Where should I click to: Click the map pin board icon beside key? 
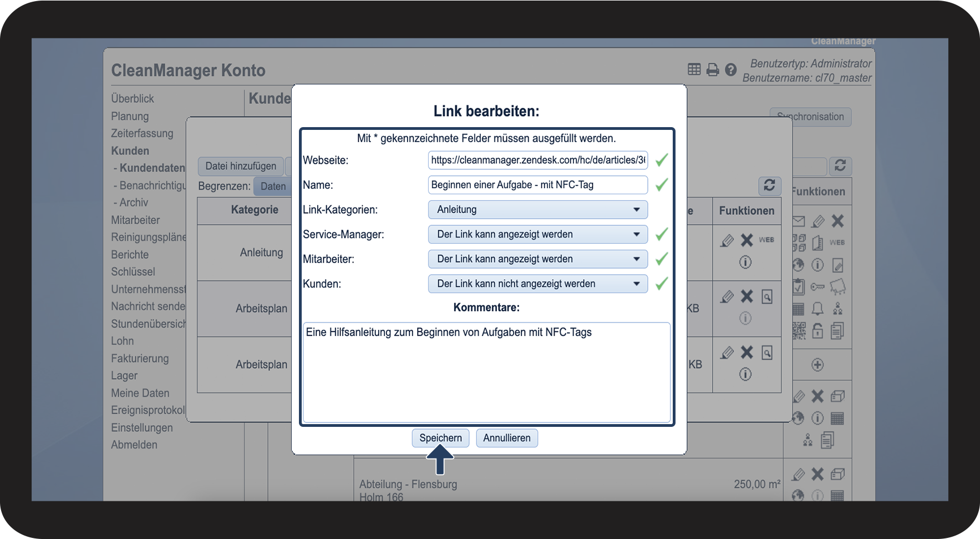[837, 287]
